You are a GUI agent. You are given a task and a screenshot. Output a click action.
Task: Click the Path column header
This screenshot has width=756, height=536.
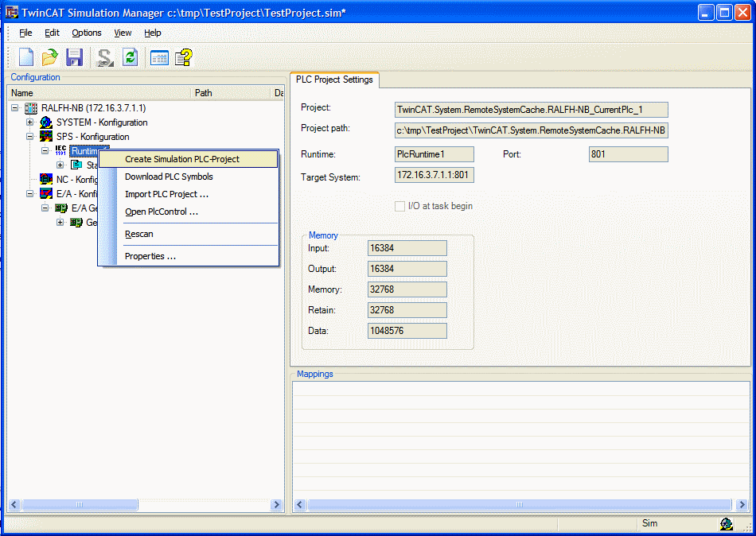click(x=231, y=92)
